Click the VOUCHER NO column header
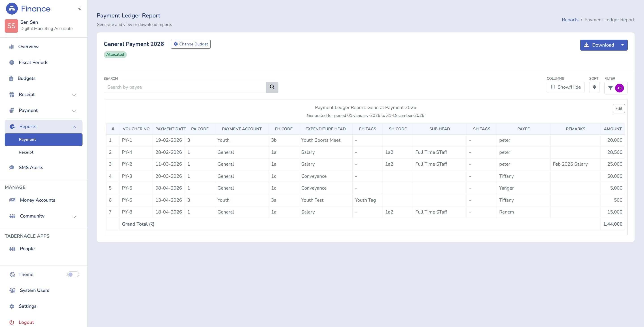644x327 pixels. tap(136, 129)
